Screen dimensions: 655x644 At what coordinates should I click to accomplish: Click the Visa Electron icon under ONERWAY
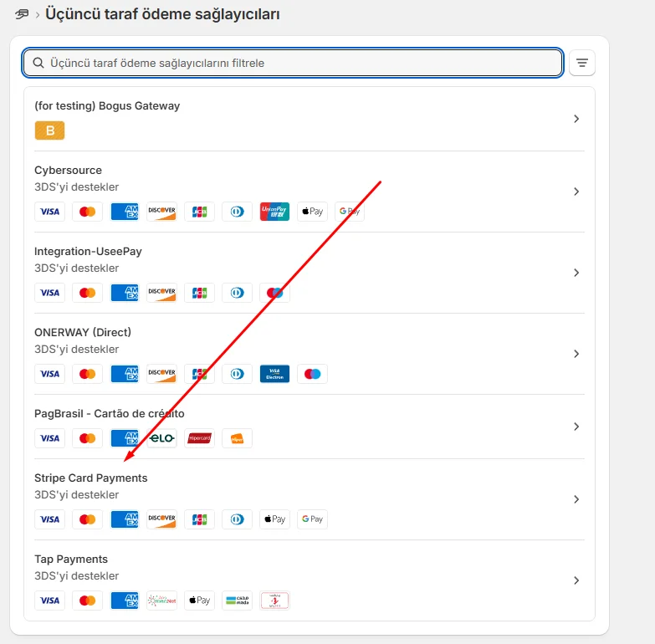[x=274, y=373]
